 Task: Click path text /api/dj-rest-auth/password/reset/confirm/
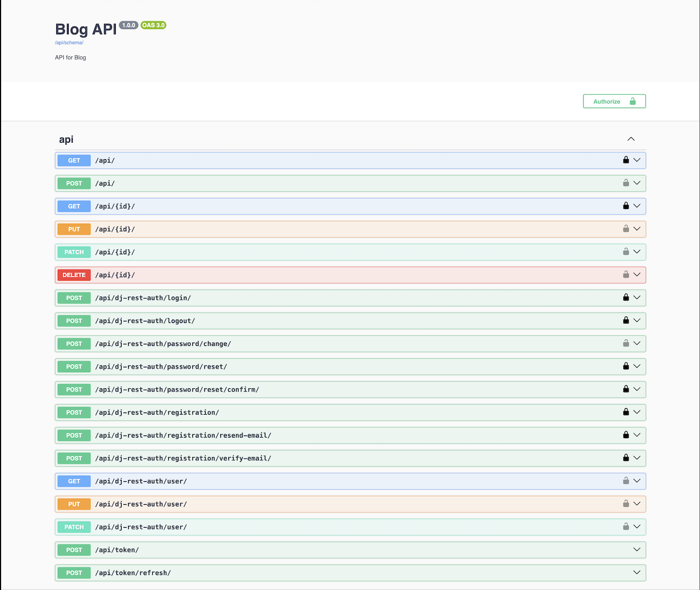coord(177,389)
